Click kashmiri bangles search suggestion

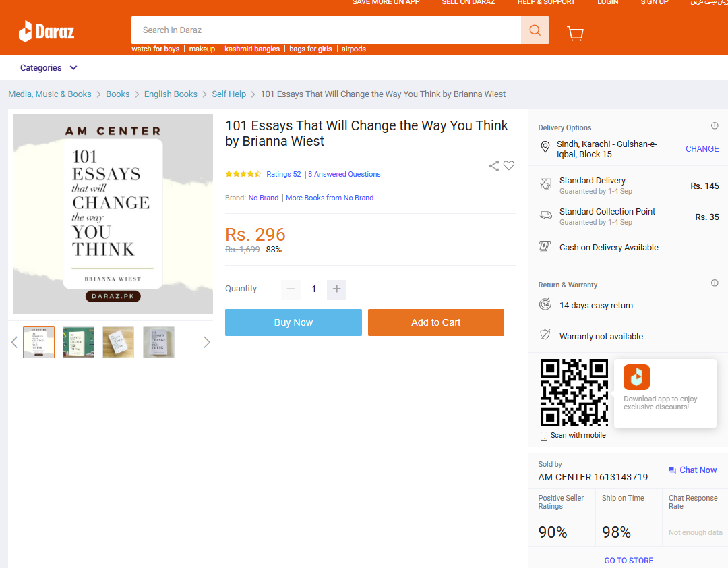(252, 49)
